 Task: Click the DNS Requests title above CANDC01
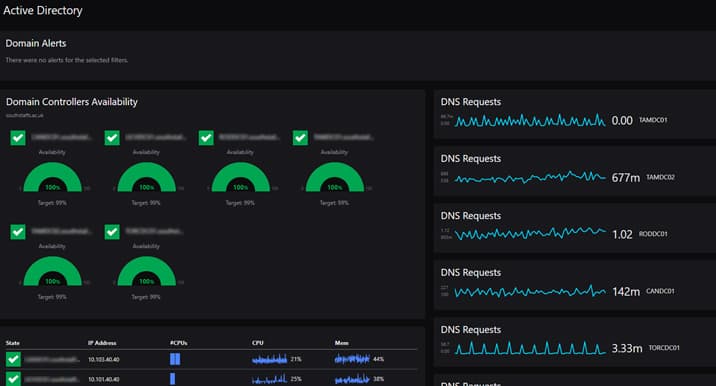pos(471,272)
